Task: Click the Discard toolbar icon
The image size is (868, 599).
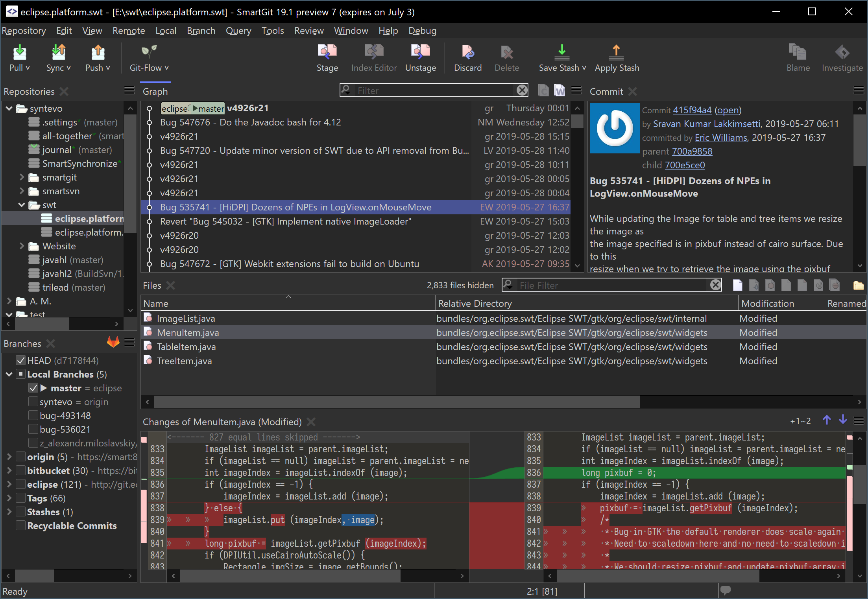Action: pos(467,58)
